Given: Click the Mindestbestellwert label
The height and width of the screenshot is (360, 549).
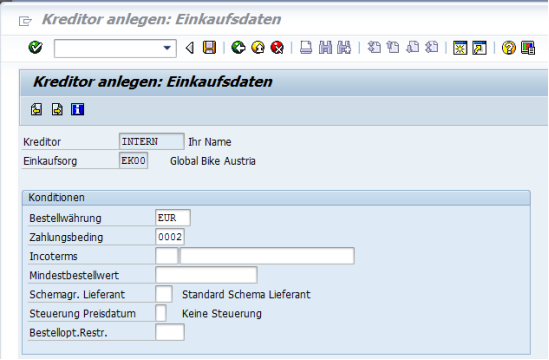Looking at the screenshot, I should (x=74, y=275).
